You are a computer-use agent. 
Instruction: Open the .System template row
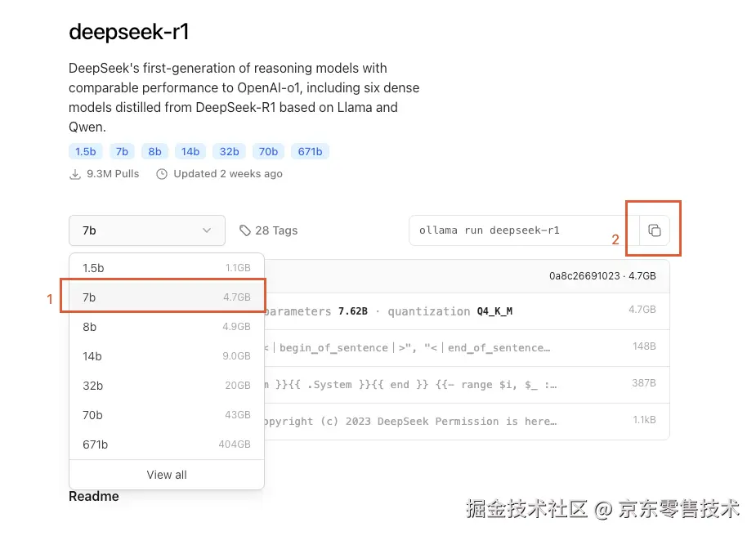tap(467, 385)
